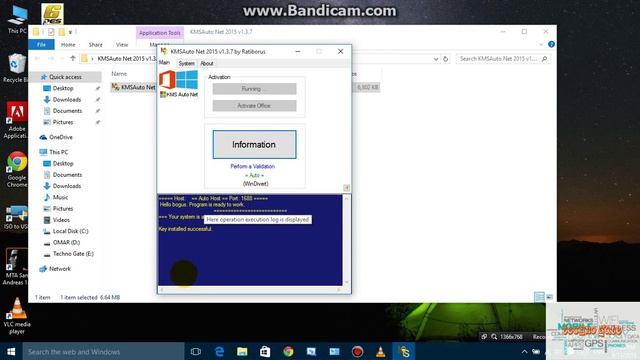Click the Perform a Validation link

point(253,167)
